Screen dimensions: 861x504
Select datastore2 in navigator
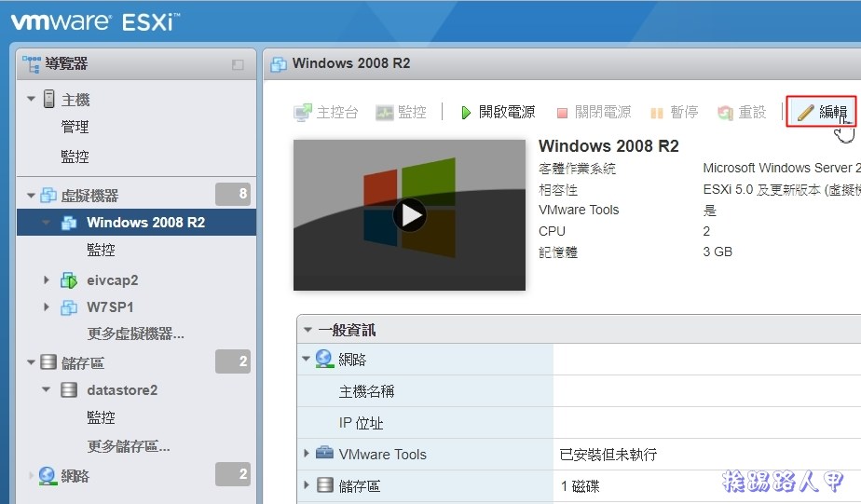point(122,390)
